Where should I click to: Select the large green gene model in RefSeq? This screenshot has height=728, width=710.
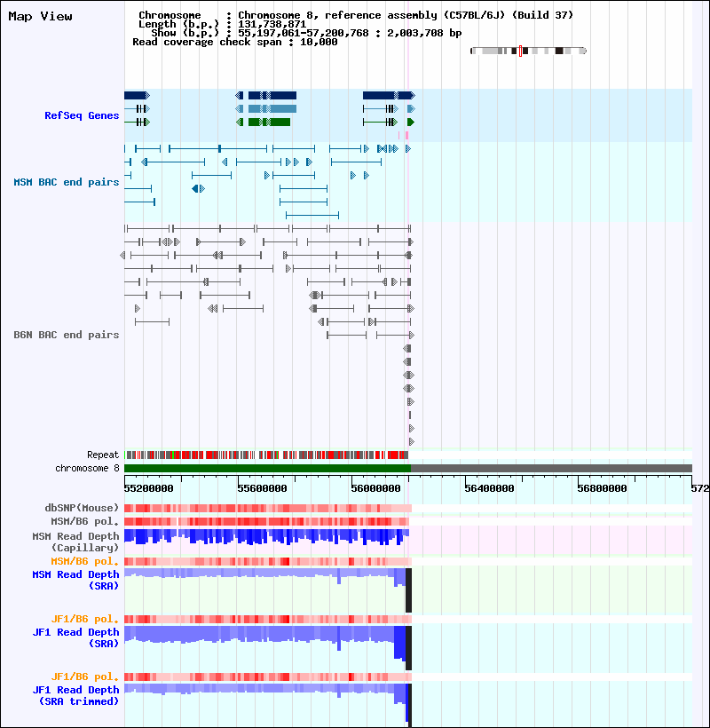(x=269, y=123)
